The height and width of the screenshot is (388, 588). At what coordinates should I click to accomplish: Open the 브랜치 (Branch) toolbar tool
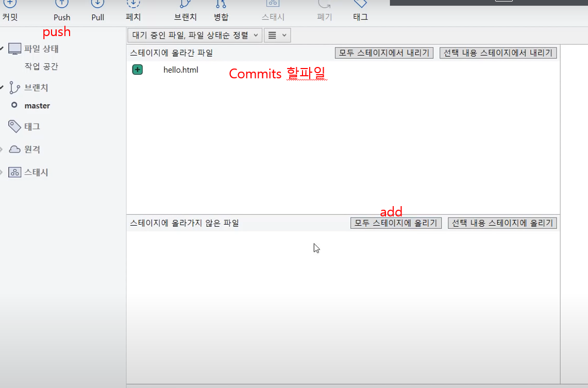pos(185,10)
